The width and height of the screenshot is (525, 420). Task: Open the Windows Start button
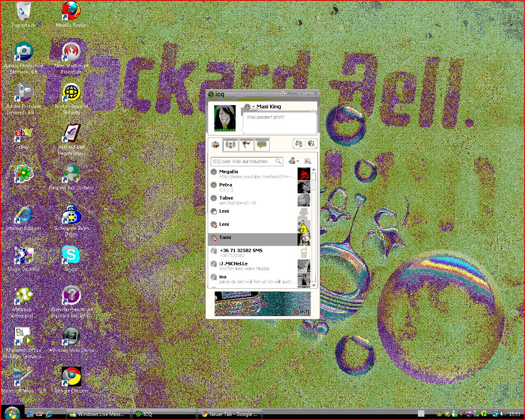[12, 413]
